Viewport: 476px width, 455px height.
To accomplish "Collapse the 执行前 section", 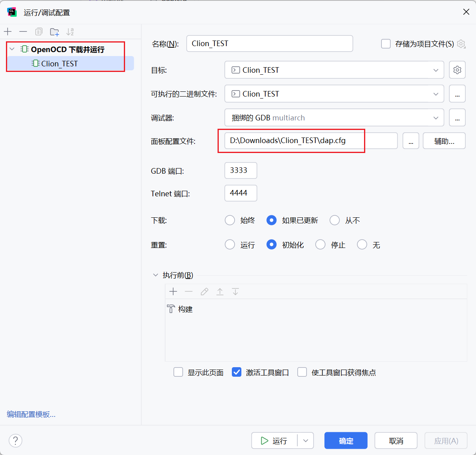I will click(156, 275).
